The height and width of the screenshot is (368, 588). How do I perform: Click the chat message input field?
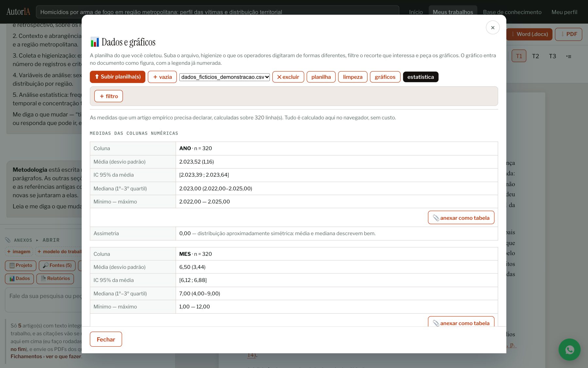click(x=43, y=300)
